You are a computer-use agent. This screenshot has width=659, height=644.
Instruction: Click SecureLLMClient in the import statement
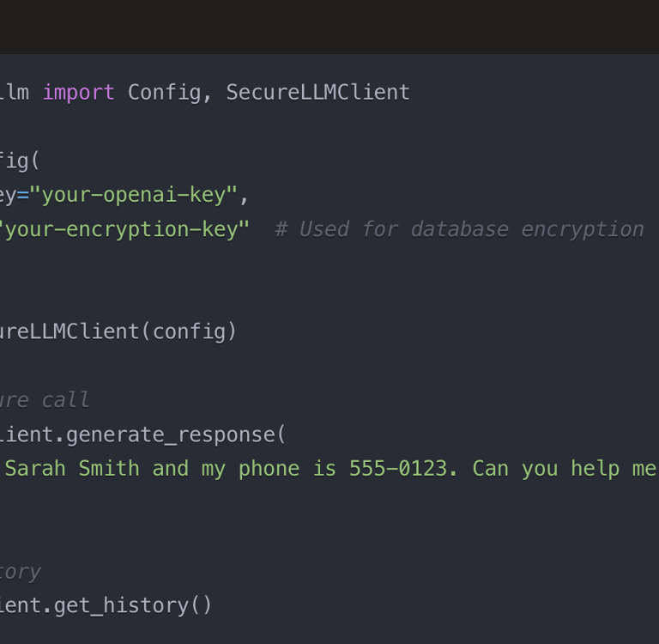(x=317, y=92)
